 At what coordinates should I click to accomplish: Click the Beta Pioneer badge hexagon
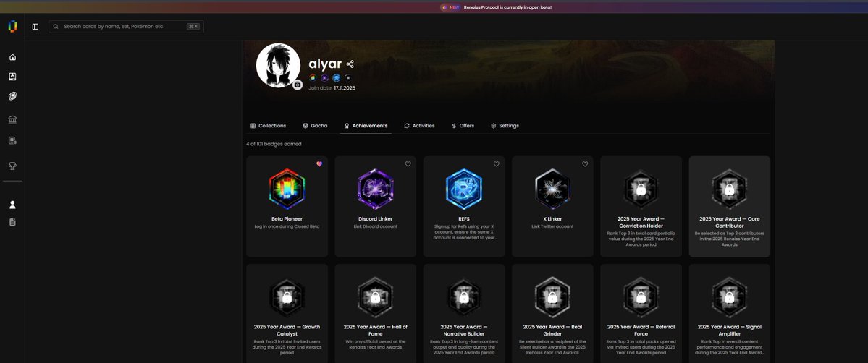click(287, 189)
